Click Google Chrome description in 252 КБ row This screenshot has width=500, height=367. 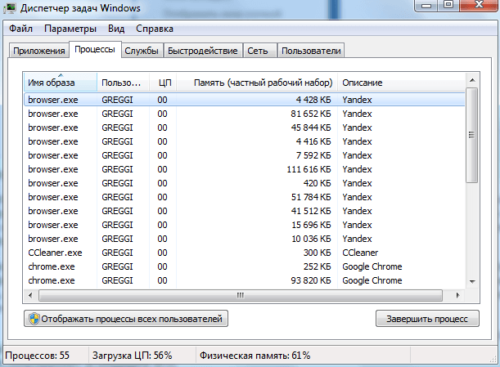coord(372,267)
